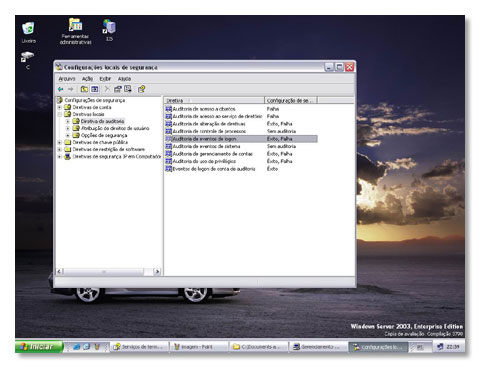Click icon of Auditoria de acesso a objetos
480x368 pixels.
[169, 109]
